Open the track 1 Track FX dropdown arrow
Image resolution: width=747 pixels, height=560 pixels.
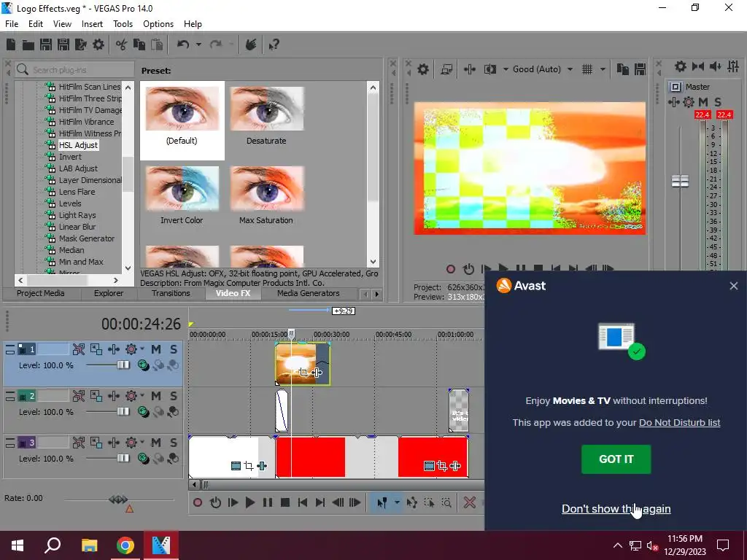(x=142, y=349)
